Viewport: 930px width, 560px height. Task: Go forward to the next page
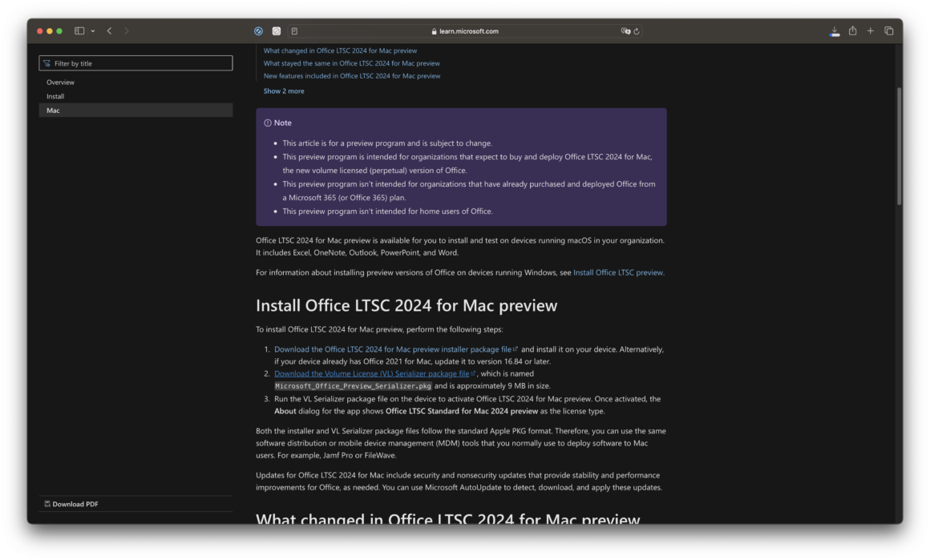click(127, 30)
